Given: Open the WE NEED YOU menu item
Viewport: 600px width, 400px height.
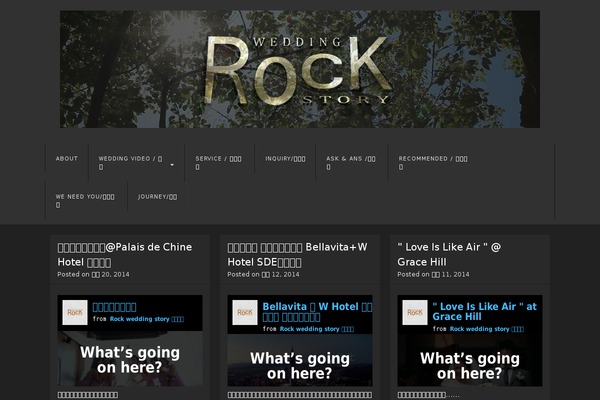Looking at the screenshot, I should click(x=85, y=201).
